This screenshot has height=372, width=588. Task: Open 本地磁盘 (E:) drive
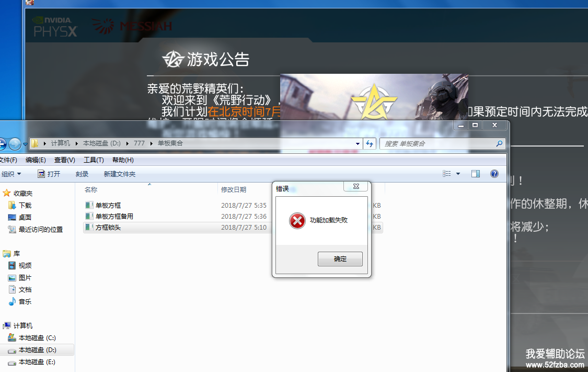point(37,362)
